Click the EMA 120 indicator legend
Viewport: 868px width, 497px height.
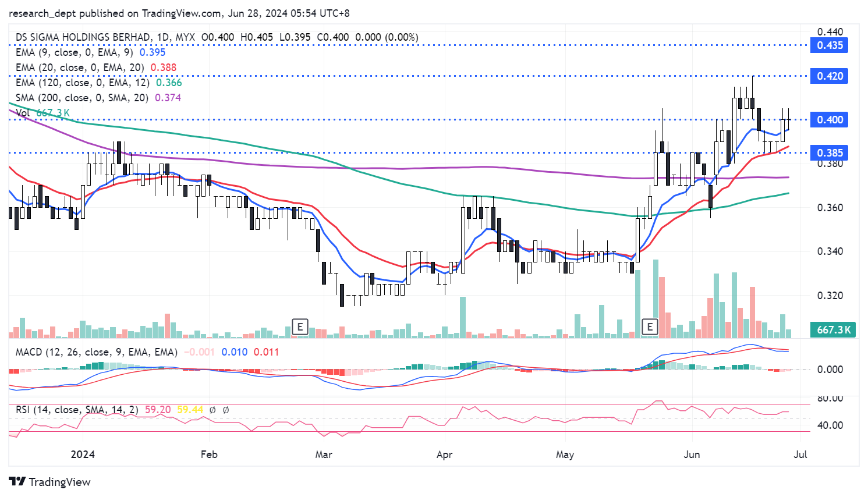pyautogui.click(x=82, y=83)
